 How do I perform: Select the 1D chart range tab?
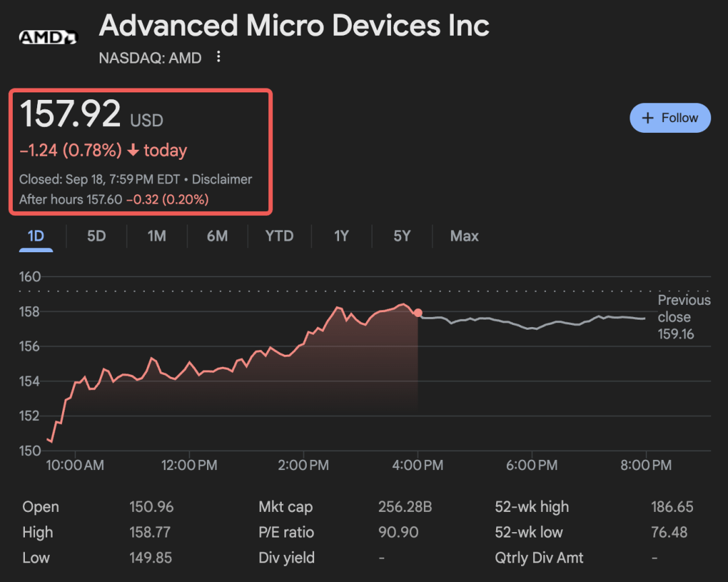[x=36, y=236]
